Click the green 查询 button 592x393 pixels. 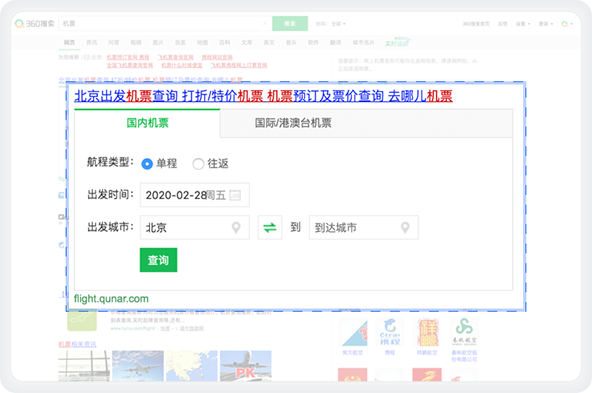(x=158, y=260)
